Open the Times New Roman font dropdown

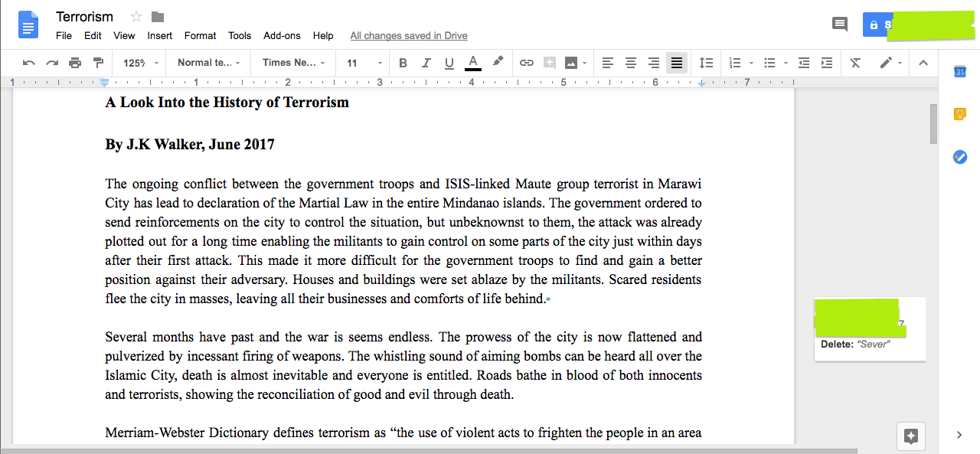point(293,63)
